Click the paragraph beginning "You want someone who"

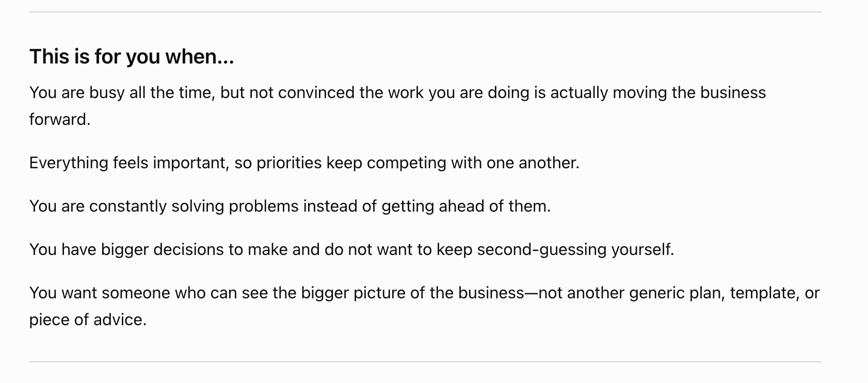click(x=424, y=306)
